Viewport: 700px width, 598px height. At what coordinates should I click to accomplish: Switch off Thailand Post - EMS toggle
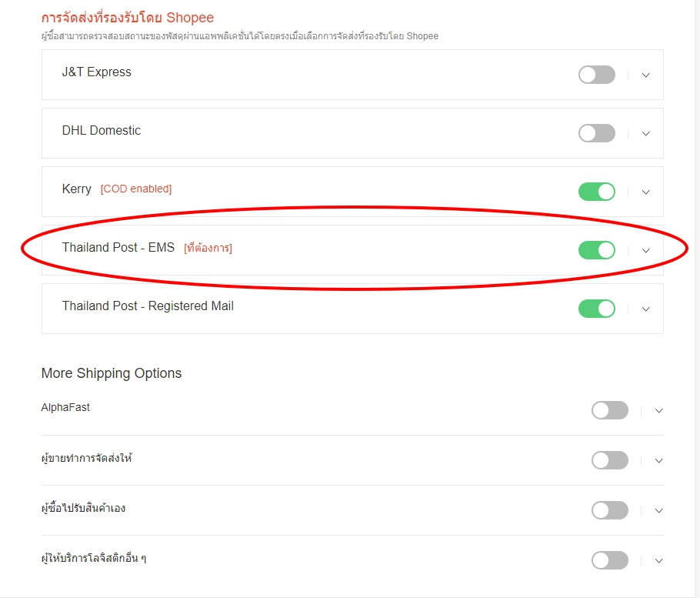[x=597, y=250]
